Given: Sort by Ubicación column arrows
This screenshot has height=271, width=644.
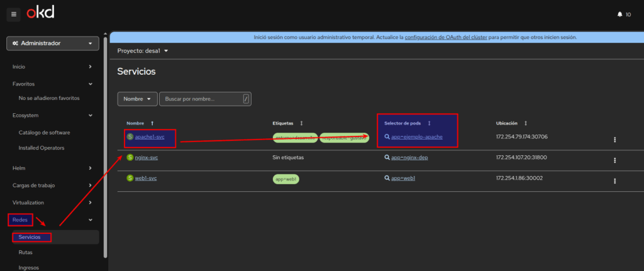Looking at the screenshot, I should coord(525,123).
